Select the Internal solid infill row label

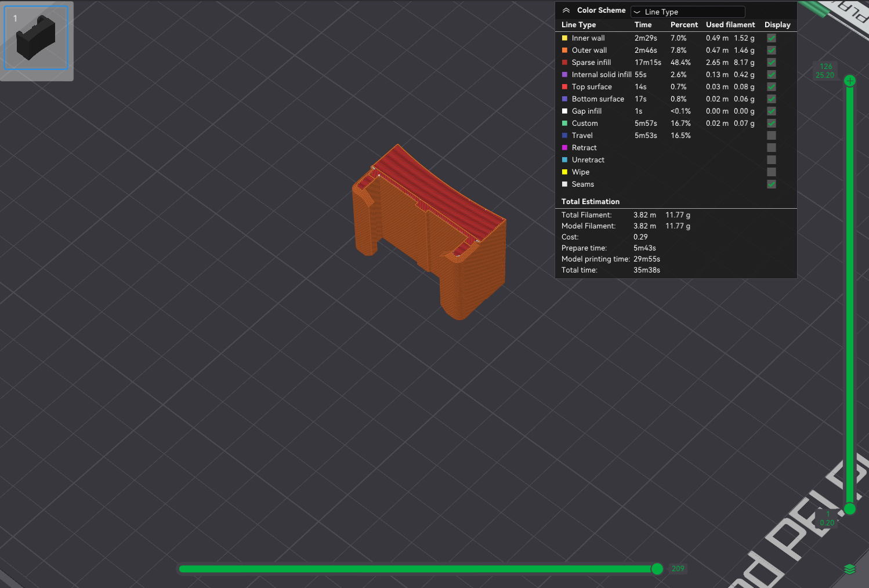tap(602, 74)
